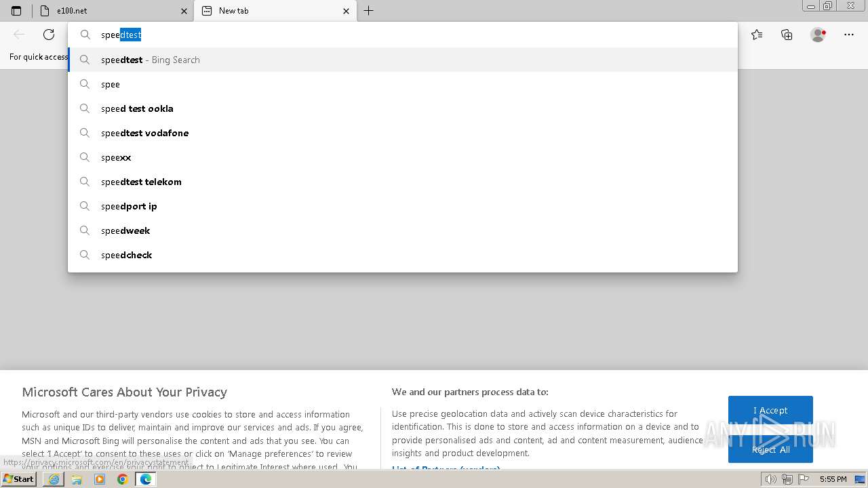The image size is (868, 488).
Task: Close the e100.net tab
Action: [184, 11]
